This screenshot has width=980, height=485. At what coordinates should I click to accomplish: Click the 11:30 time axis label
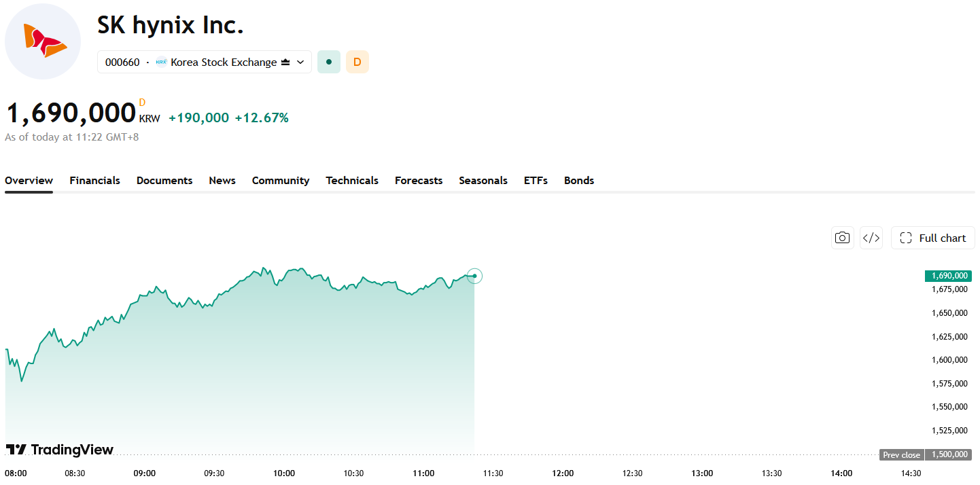pos(493,473)
